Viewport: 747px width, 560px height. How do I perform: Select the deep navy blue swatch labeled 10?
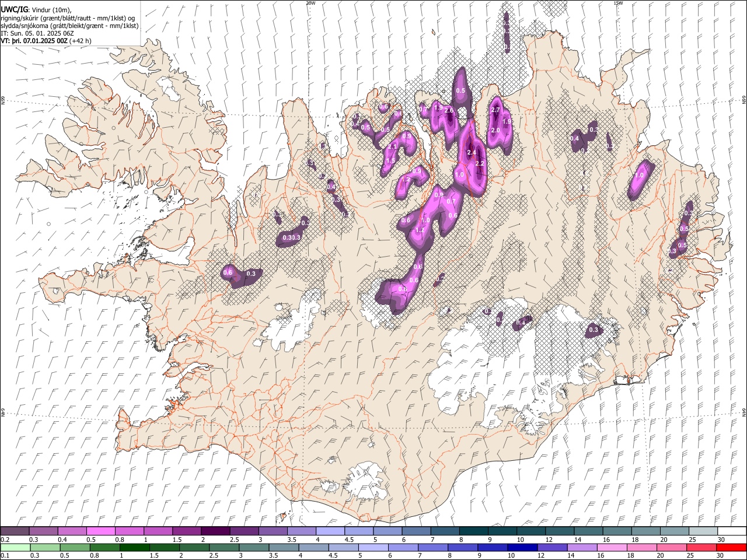(523, 547)
